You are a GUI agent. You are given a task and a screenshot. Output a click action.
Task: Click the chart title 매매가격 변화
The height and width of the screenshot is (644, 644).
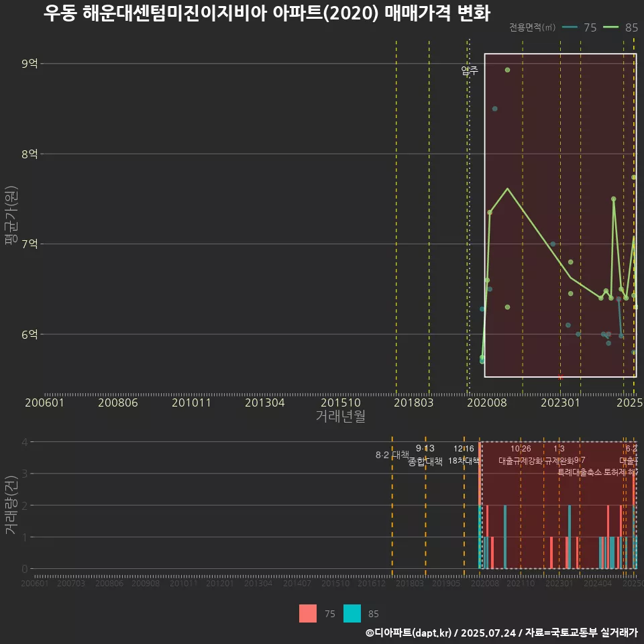(437, 13)
